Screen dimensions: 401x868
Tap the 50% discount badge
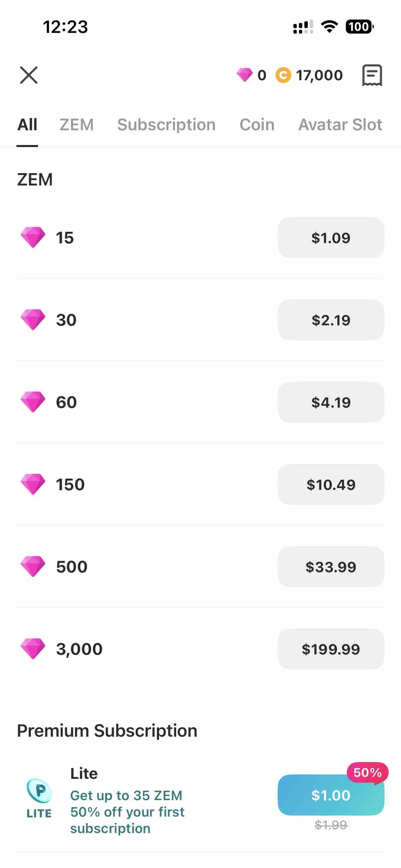[367, 773]
